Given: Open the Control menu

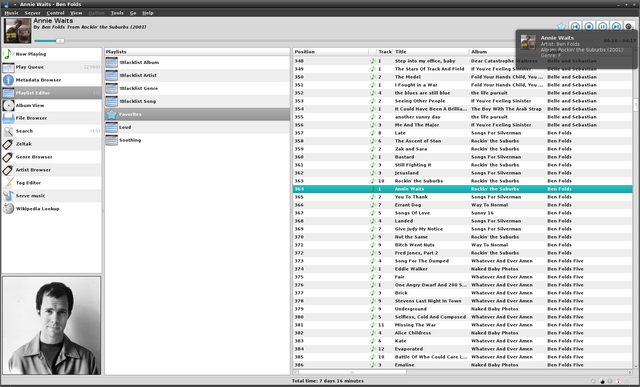Looking at the screenshot, I should click(x=55, y=13).
